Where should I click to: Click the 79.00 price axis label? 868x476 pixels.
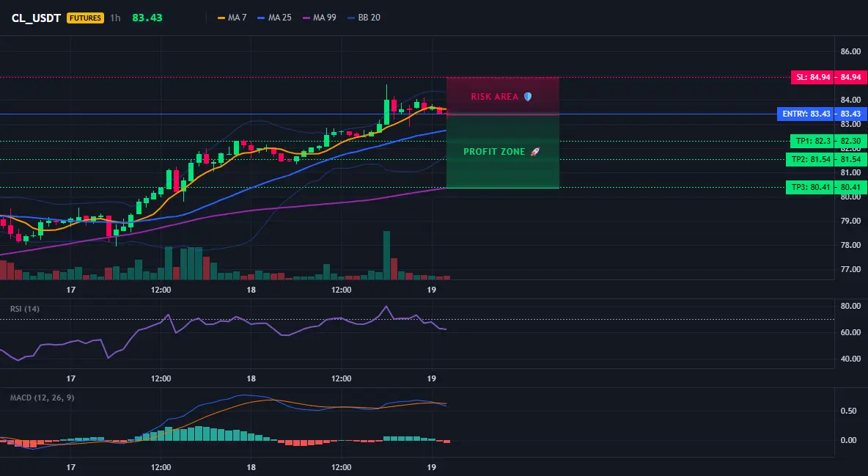click(x=850, y=221)
